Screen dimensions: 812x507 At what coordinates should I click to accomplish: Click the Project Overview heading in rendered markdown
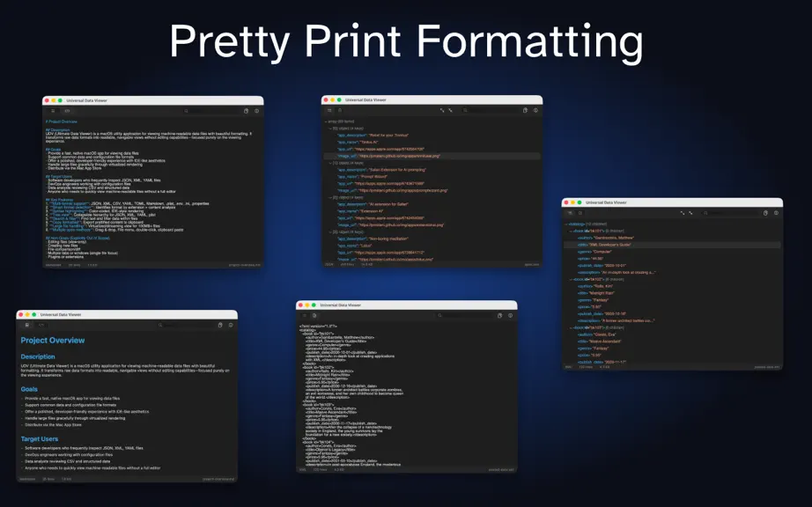[x=52, y=341]
